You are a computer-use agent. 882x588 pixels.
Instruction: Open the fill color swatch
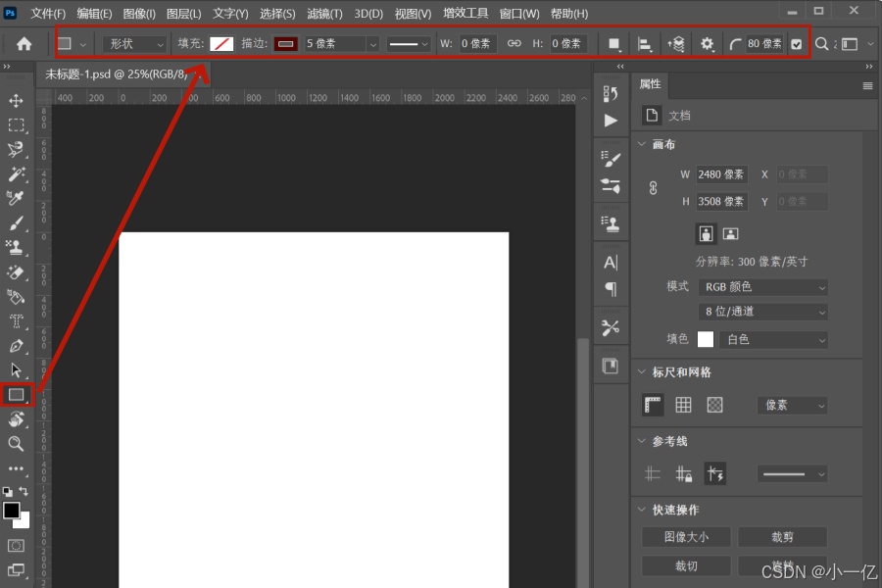(221, 44)
